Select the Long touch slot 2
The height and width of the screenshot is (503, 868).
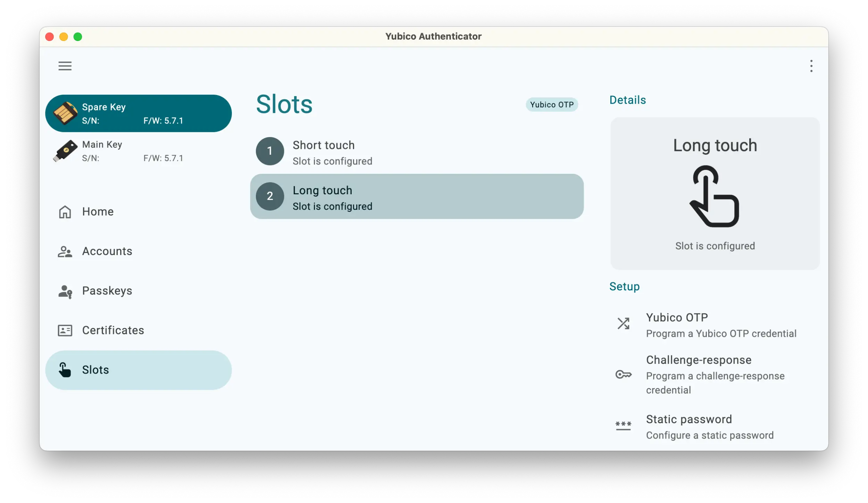(x=417, y=196)
